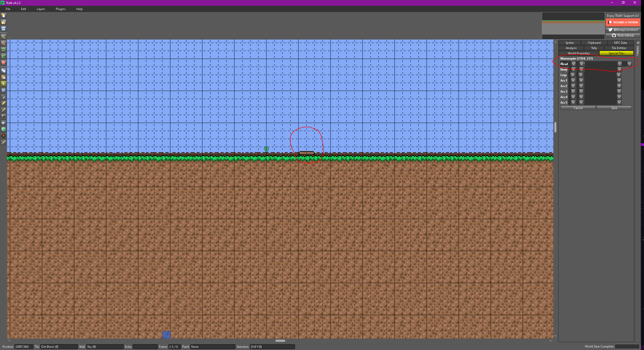Screen dimensions: 644x350
Task: Select the Arrow tool in the toolbar
Action: coord(4,84)
